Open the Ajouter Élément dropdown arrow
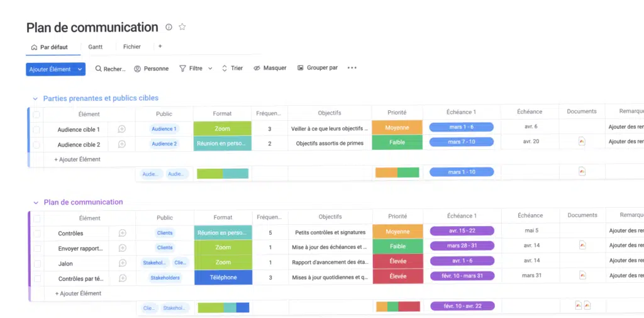 [x=80, y=69]
